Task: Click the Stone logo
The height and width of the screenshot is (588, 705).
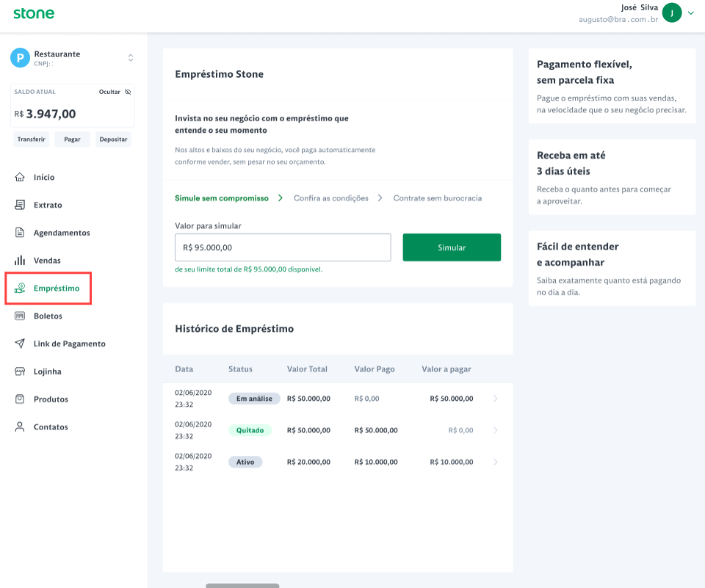Action: coord(34,13)
